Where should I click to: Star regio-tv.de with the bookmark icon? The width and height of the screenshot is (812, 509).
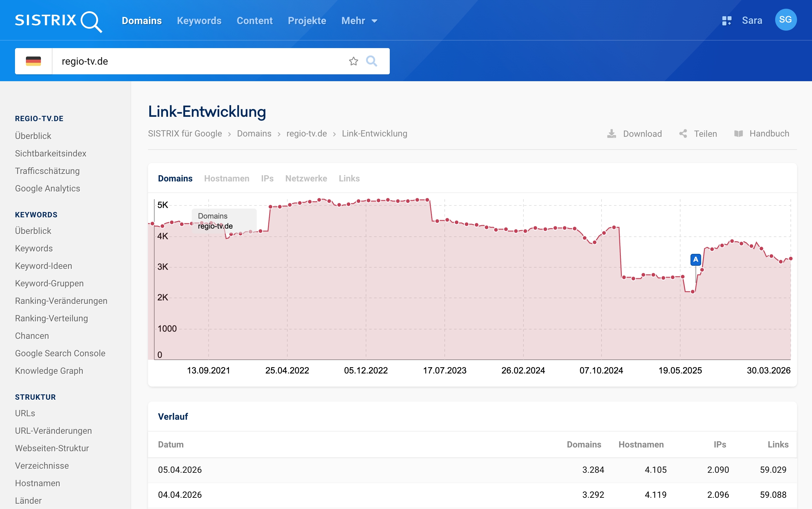click(x=354, y=61)
